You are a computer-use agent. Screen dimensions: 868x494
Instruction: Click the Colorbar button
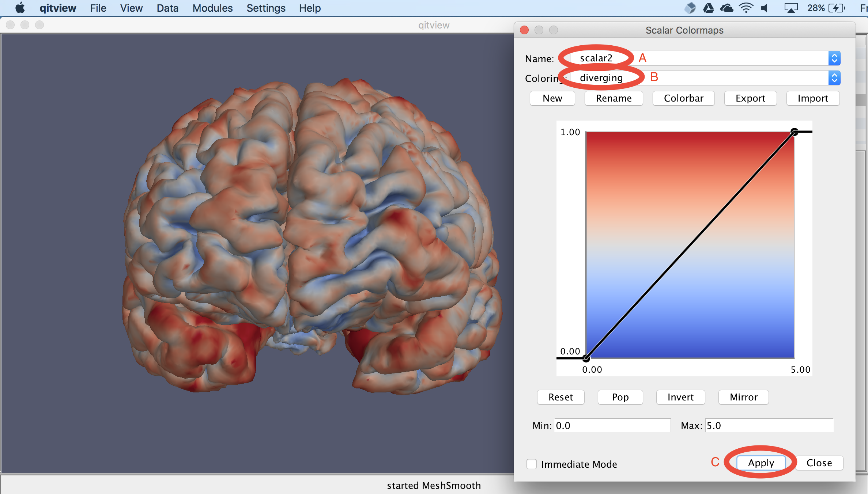(683, 98)
